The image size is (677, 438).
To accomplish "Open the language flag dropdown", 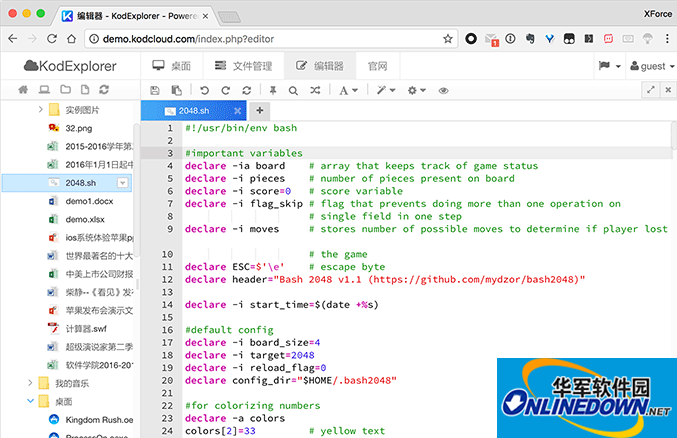I will [x=610, y=66].
